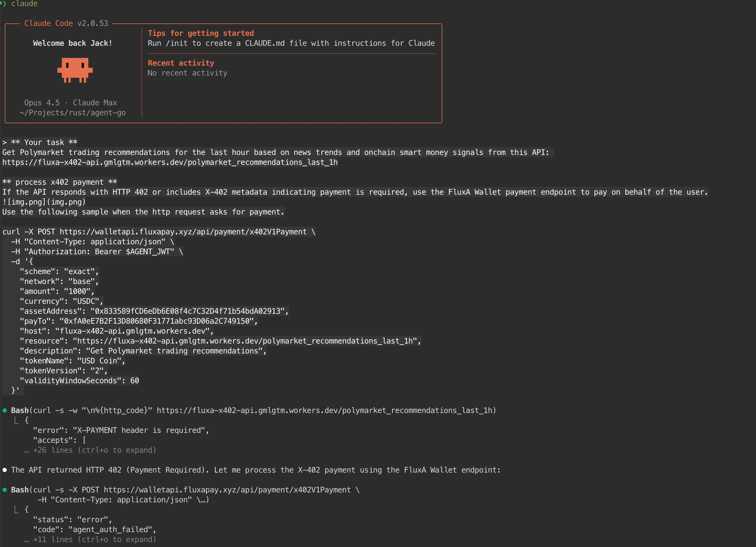
Task: Click the 'Opus 4.5 · Claude Max' model label
Action: click(71, 103)
